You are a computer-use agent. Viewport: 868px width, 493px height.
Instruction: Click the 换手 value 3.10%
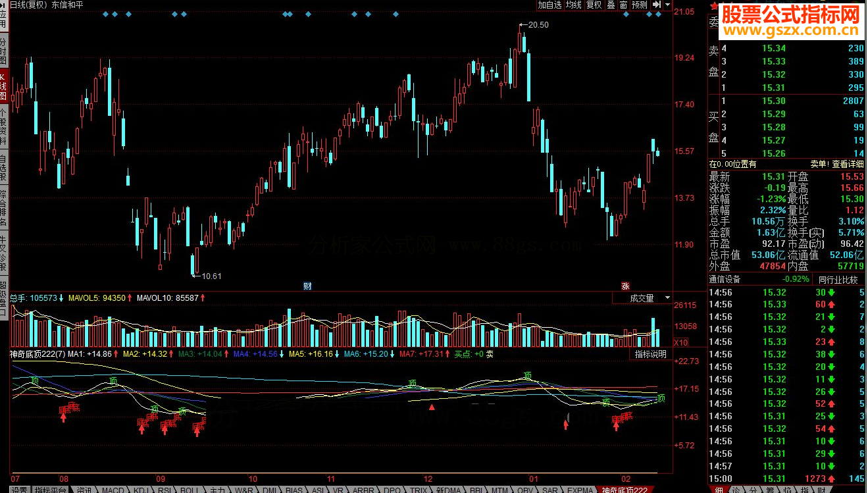(x=852, y=221)
